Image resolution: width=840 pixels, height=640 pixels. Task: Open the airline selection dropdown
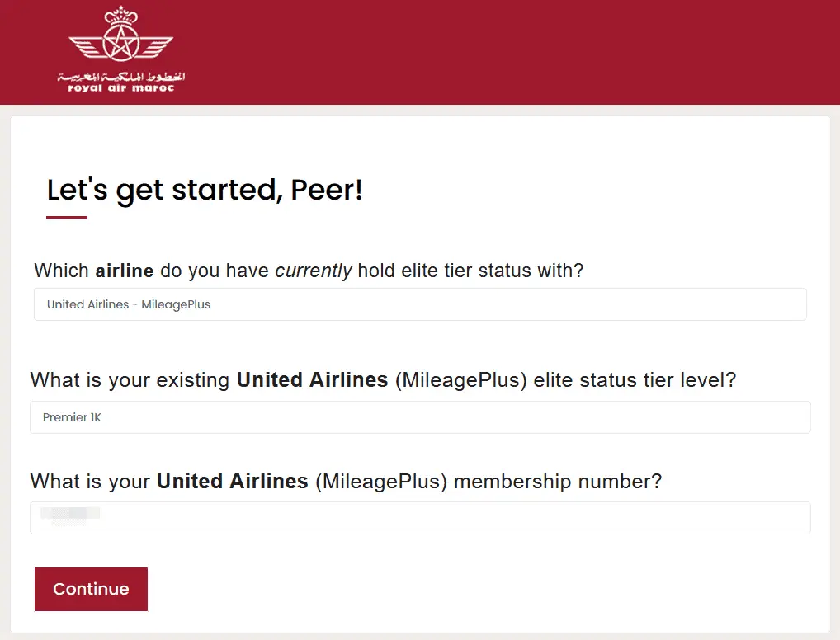pos(420,304)
